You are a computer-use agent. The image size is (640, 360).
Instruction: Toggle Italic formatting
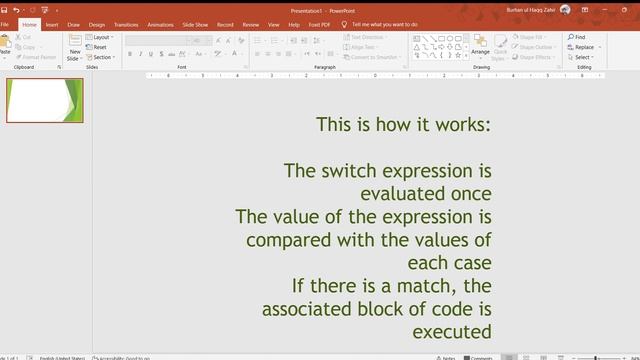(x=140, y=54)
